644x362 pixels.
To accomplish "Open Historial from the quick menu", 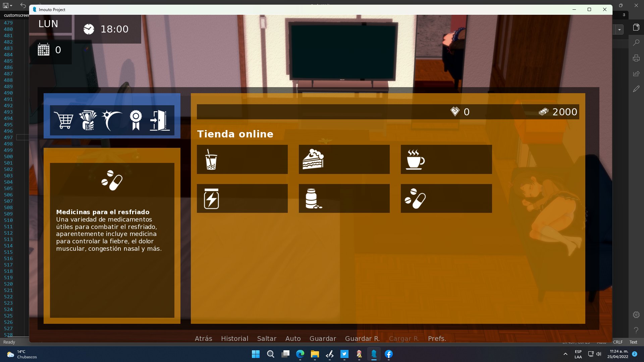I will click(234, 339).
